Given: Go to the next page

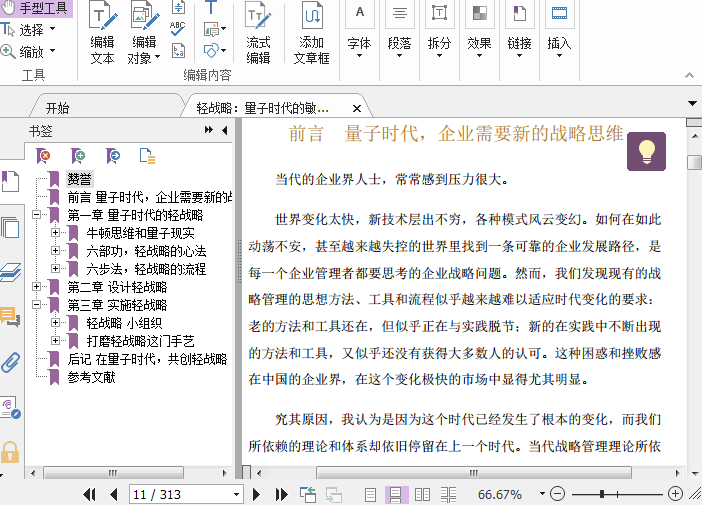Looking at the screenshot, I should [x=256, y=495].
